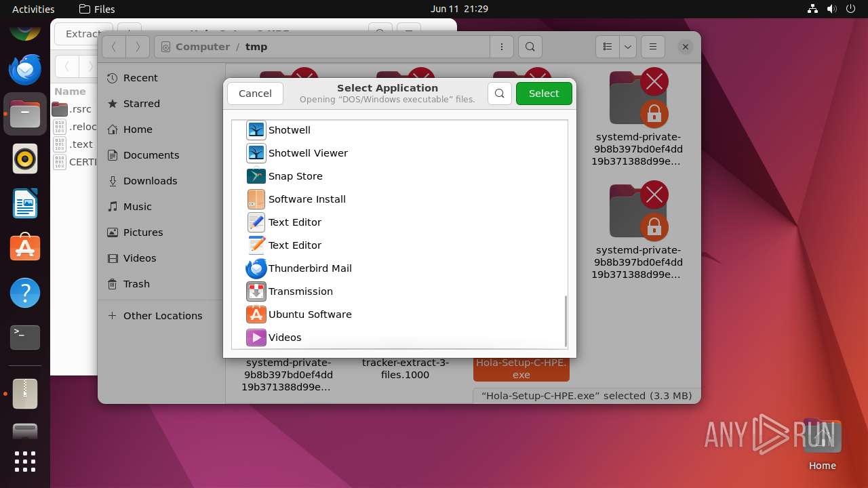This screenshot has width=868, height=488.
Task: Open Archive Manager from dock
Action: (x=25, y=393)
